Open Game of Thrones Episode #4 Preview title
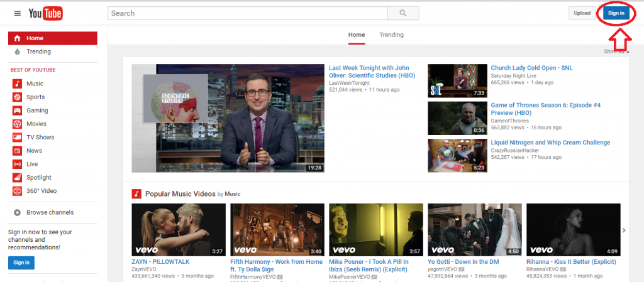The width and height of the screenshot is (644, 282). click(x=546, y=109)
